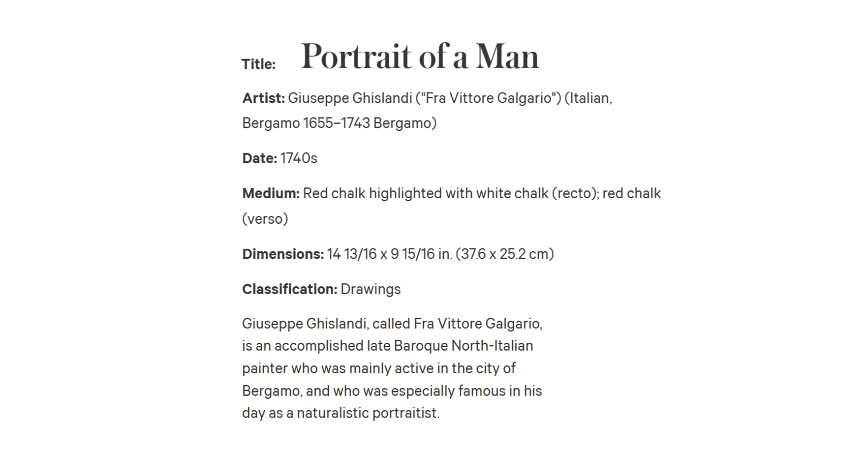The image size is (868, 451).
Task: Click the '14 13/16 x 9 15/16 in.' value
Action: (390, 254)
